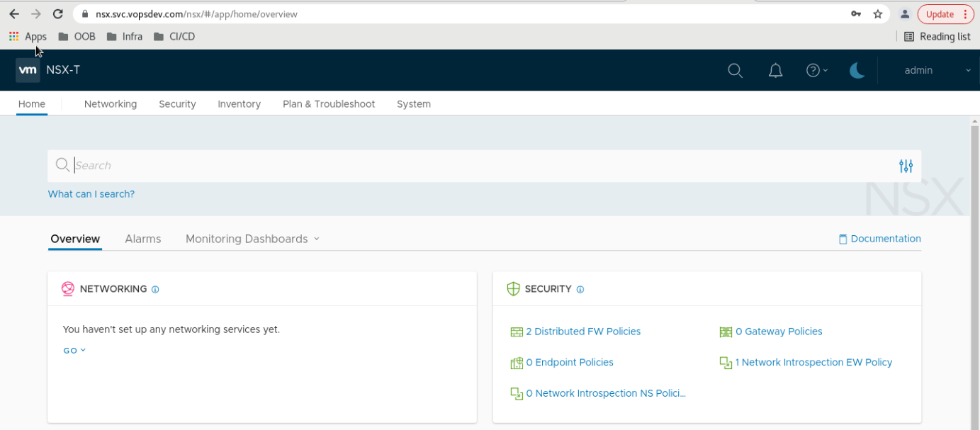Expand the GO dropdown under Networking
This screenshot has height=430, width=980.
click(74, 351)
